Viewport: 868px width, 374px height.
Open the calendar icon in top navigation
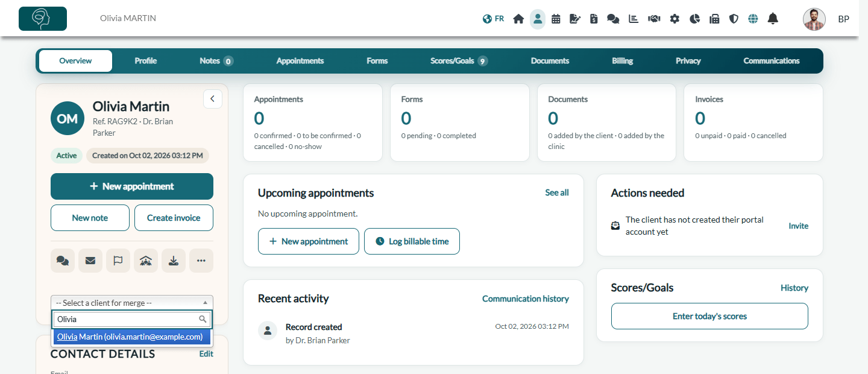pos(556,19)
